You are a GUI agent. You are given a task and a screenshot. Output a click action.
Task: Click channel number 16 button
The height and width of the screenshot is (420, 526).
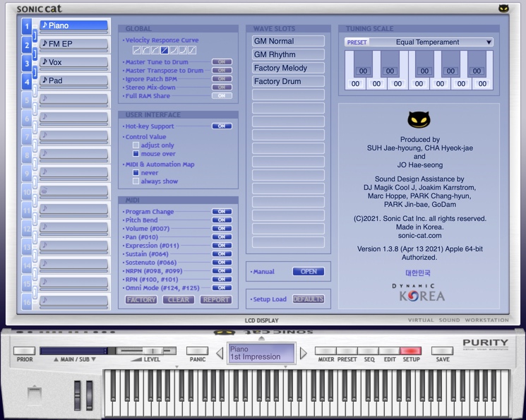[27, 302]
